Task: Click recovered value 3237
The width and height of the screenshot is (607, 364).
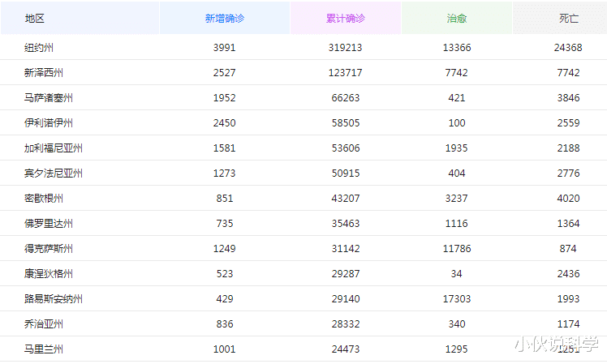Action: point(457,199)
